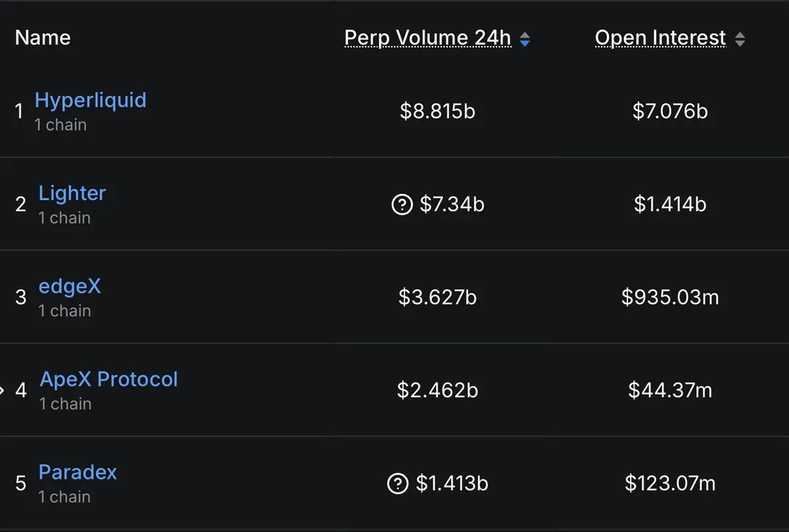Select Hyperliquid's $8.815b perp volume value
Viewport: 789px width, 532px height.
[x=437, y=112]
